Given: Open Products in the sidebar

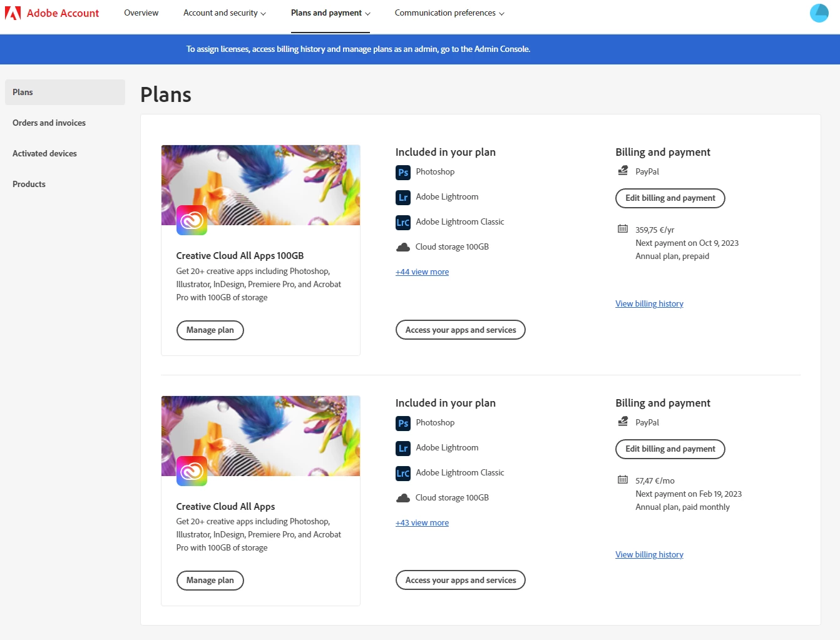Looking at the screenshot, I should pyautogui.click(x=29, y=184).
